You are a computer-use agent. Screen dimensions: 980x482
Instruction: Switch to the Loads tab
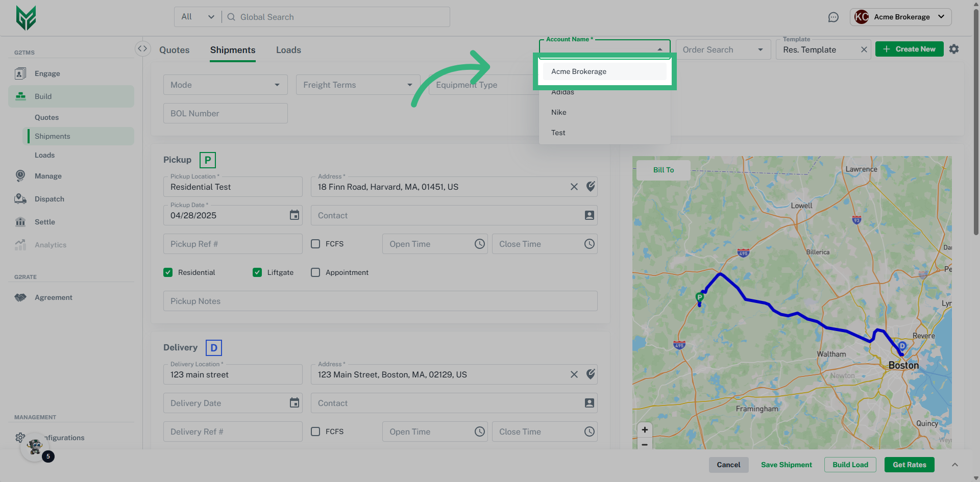click(288, 49)
